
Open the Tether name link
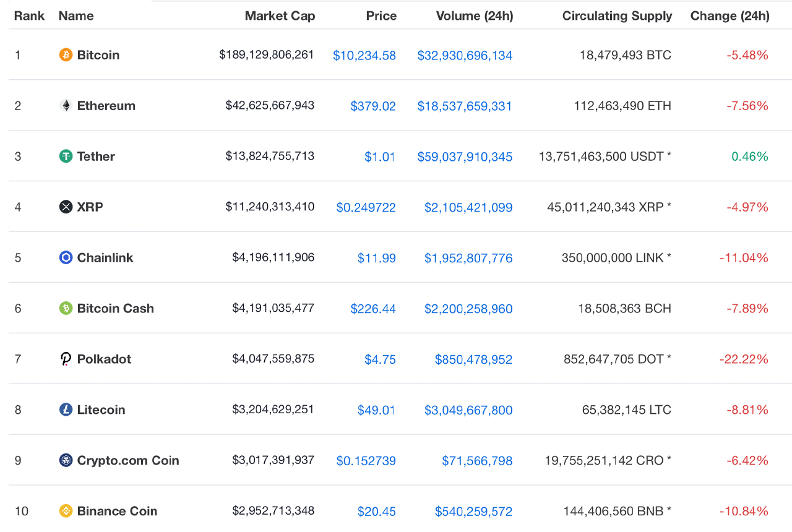96,157
